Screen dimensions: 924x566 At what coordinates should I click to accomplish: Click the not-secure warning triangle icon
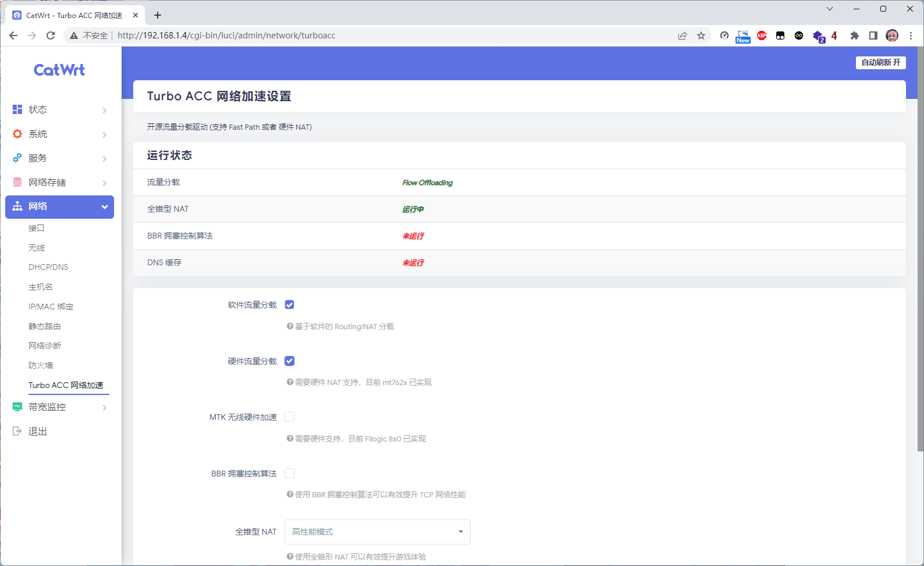tap(74, 35)
